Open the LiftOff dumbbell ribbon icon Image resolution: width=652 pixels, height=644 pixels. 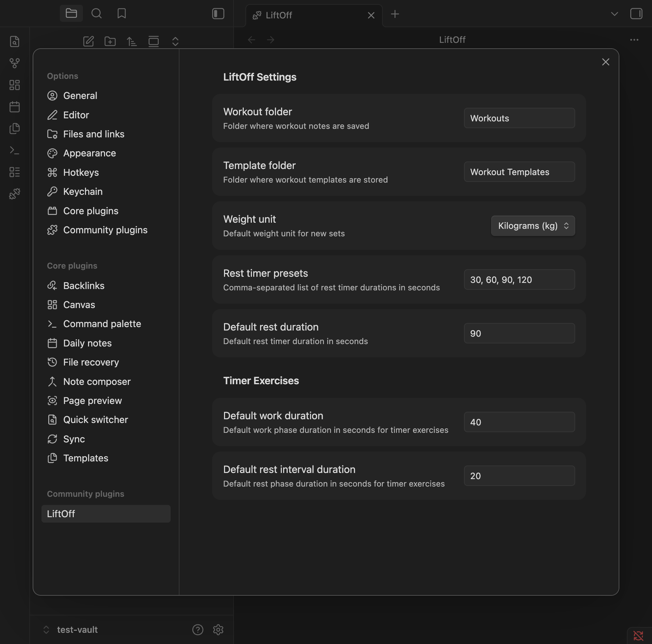click(x=15, y=194)
